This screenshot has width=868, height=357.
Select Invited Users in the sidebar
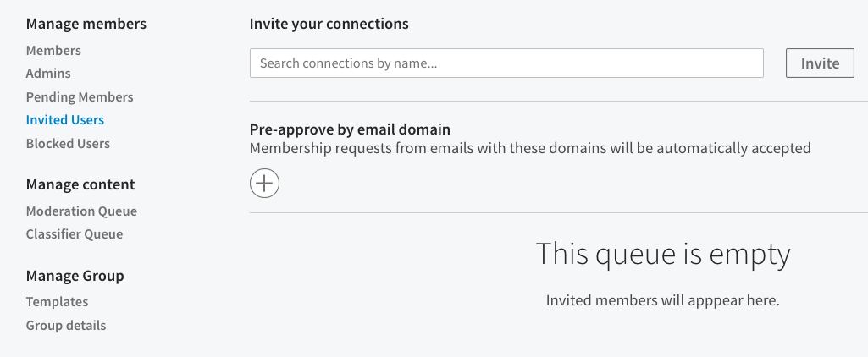pos(65,120)
